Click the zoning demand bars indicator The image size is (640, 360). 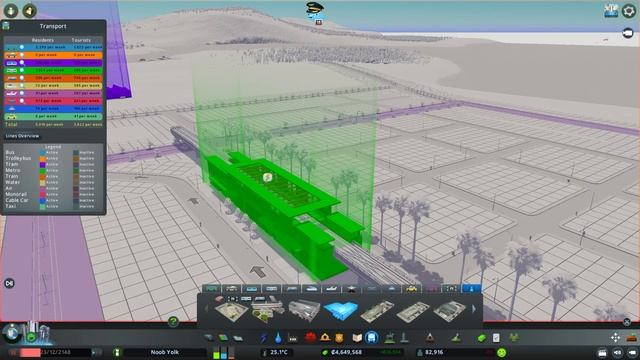coord(224,353)
